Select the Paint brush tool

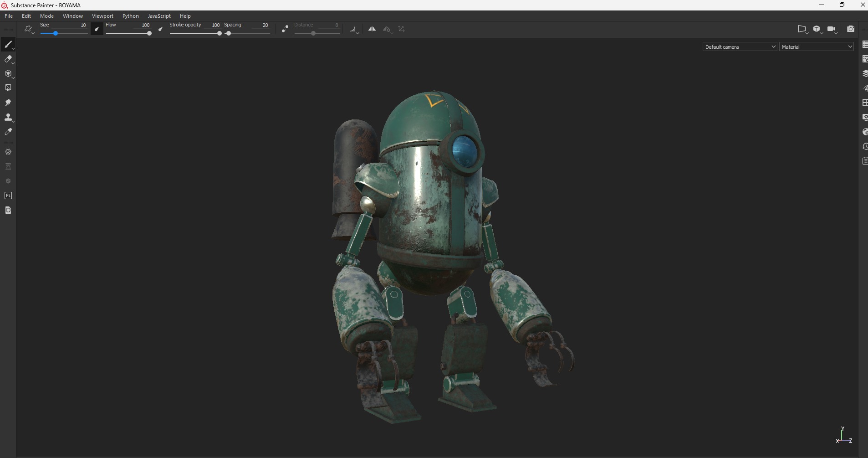(7, 44)
